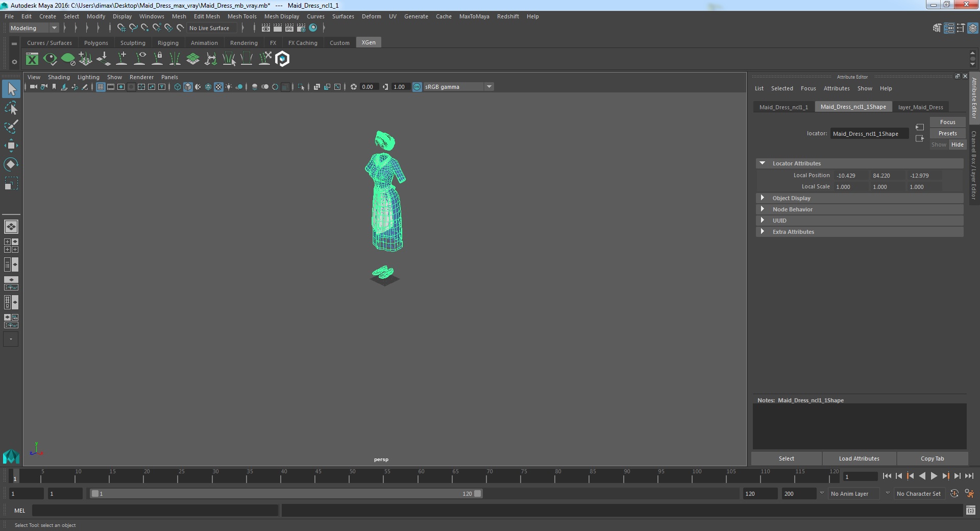
Task: Play the animation forwards
Action: pos(934,476)
